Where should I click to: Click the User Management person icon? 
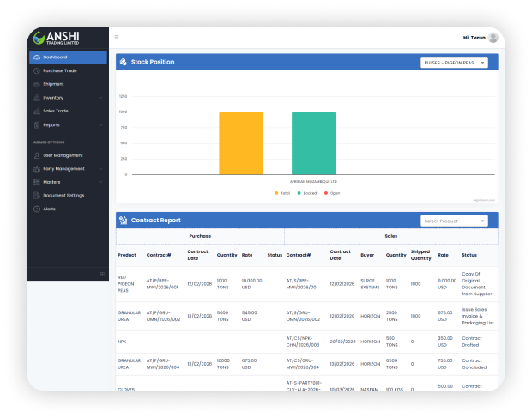(x=37, y=155)
